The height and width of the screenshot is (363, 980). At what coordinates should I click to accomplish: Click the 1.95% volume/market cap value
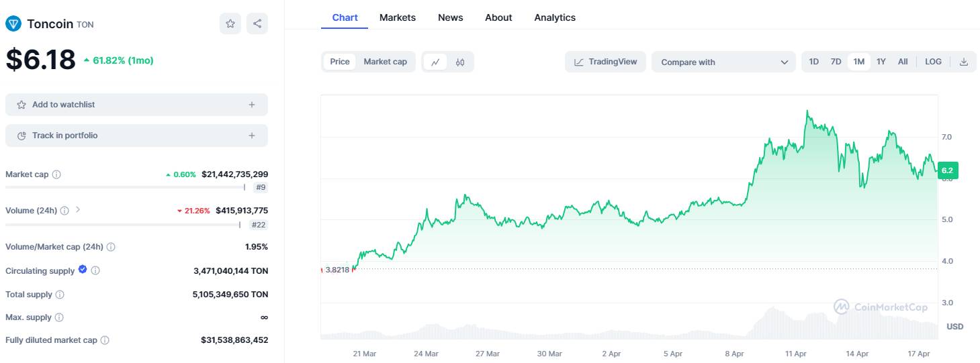[x=257, y=247]
